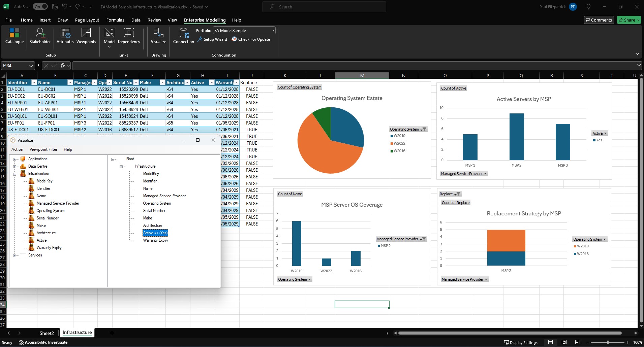Open the Identifier column filter dropdown

pyautogui.click(x=34, y=82)
